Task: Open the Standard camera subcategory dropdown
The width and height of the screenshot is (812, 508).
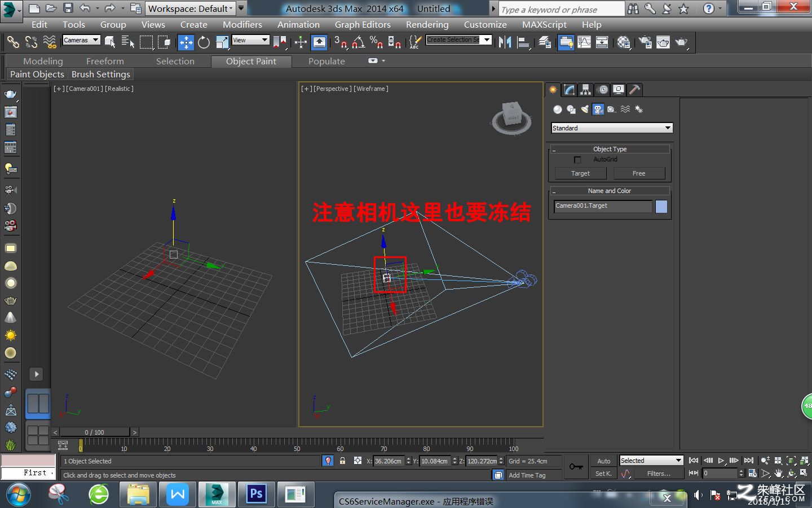Action: tap(612, 128)
